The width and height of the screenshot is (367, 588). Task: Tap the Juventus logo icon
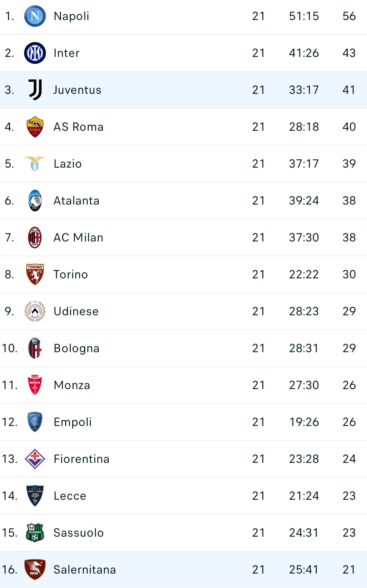[35, 90]
